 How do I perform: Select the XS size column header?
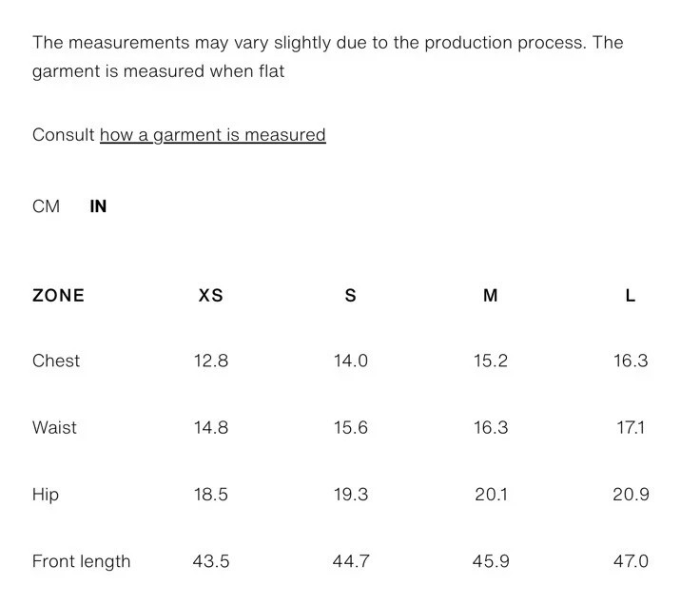(x=211, y=296)
